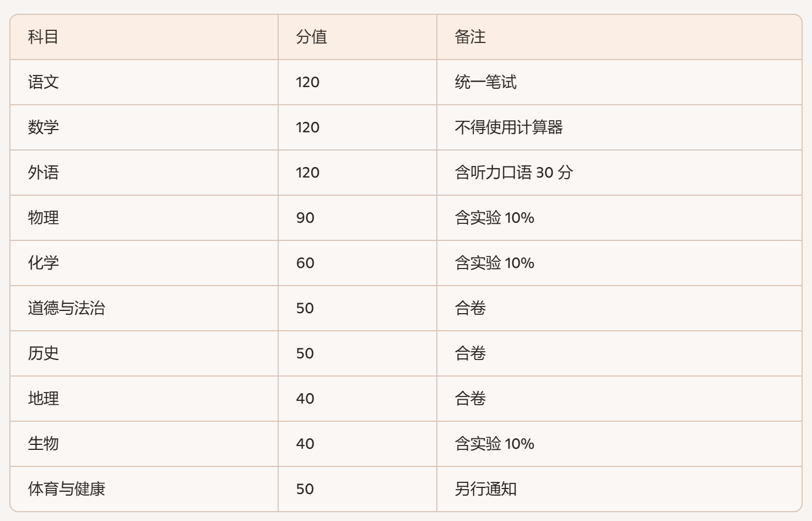
Task: Click the 备注 column header
Action: 470,37
